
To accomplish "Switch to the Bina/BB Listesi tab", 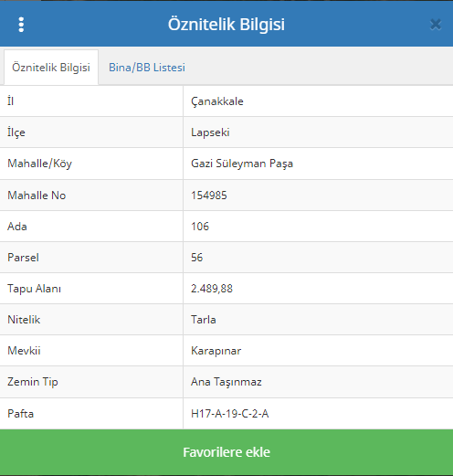I will coord(147,68).
